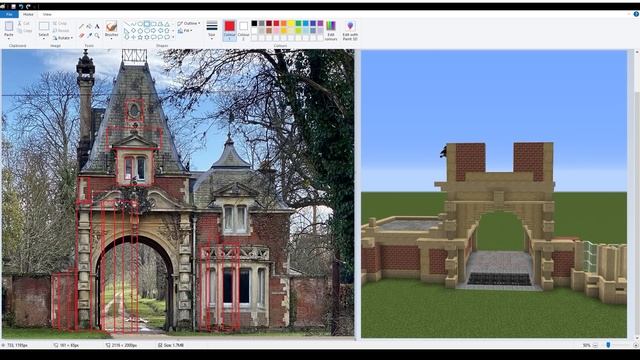Open the Rotate dropdown
The image size is (640, 360).
[x=63, y=38]
